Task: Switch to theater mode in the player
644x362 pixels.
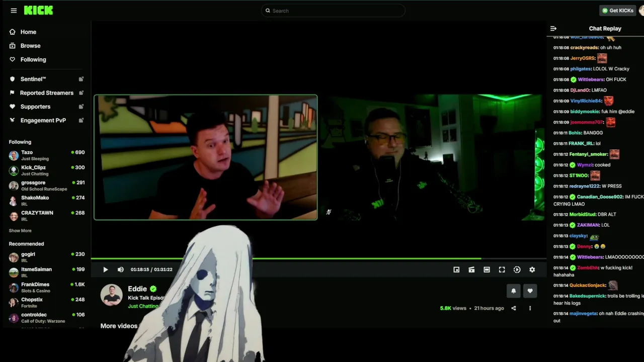Action: pyautogui.click(x=487, y=270)
